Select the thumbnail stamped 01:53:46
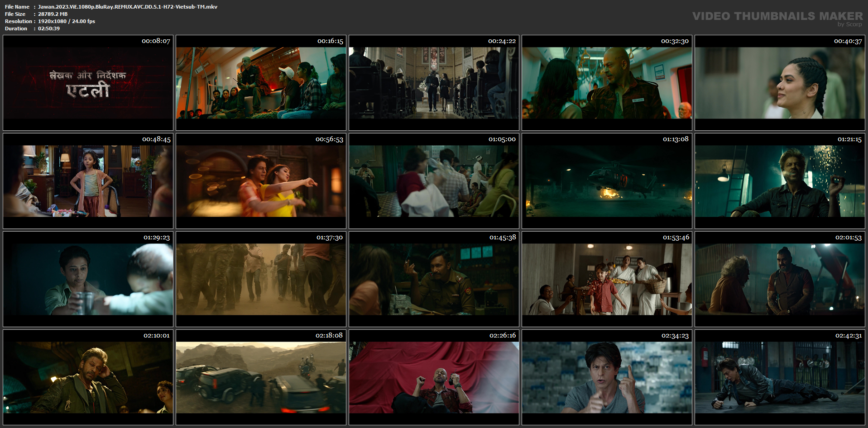This screenshot has height=428, width=868. (607, 279)
